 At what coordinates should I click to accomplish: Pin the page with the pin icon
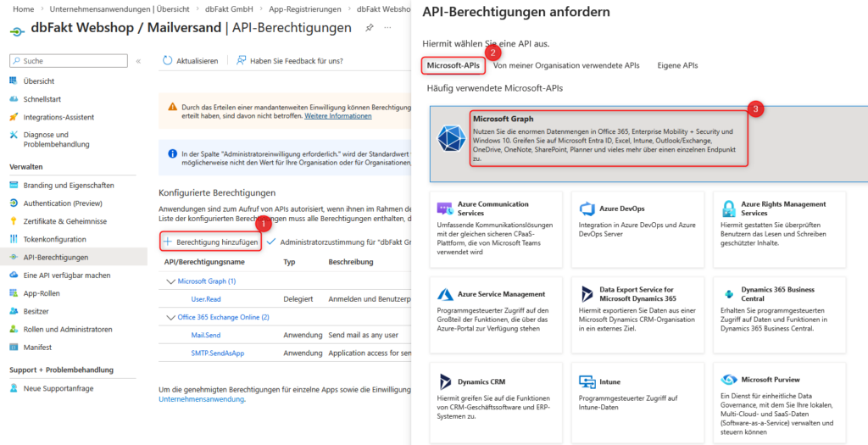(x=369, y=28)
